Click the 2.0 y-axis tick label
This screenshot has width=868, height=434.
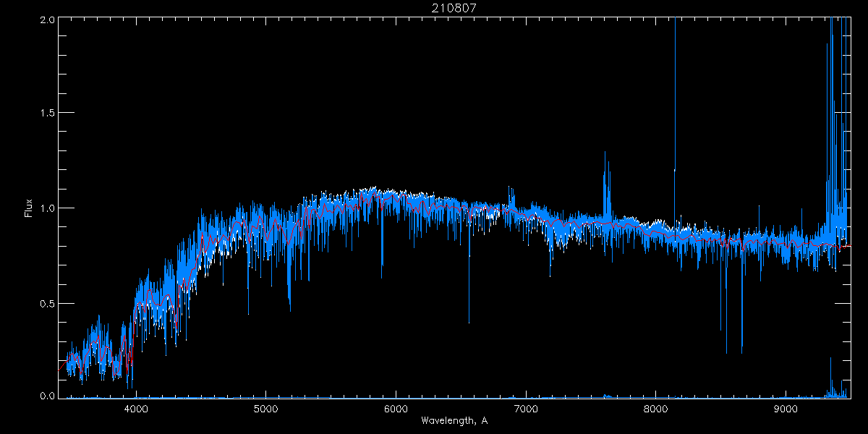click(x=46, y=20)
